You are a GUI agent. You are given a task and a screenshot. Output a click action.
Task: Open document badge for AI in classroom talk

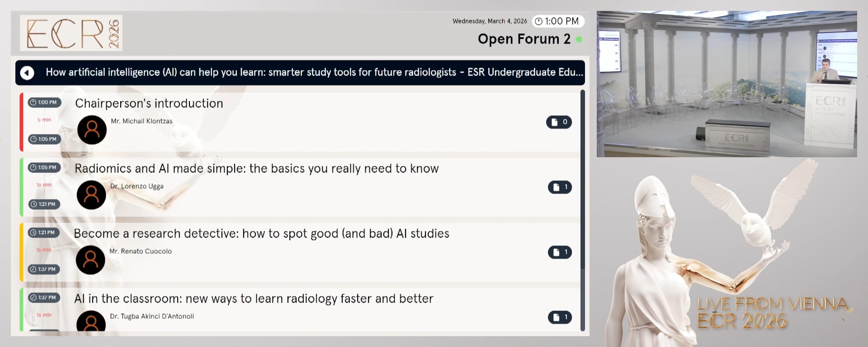click(x=560, y=317)
